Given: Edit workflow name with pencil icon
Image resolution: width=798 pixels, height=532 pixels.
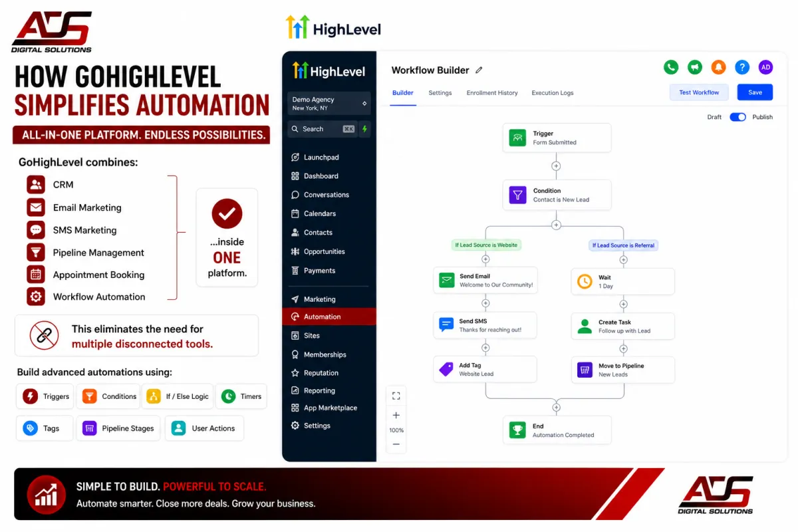Looking at the screenshot, I should 479,70.
